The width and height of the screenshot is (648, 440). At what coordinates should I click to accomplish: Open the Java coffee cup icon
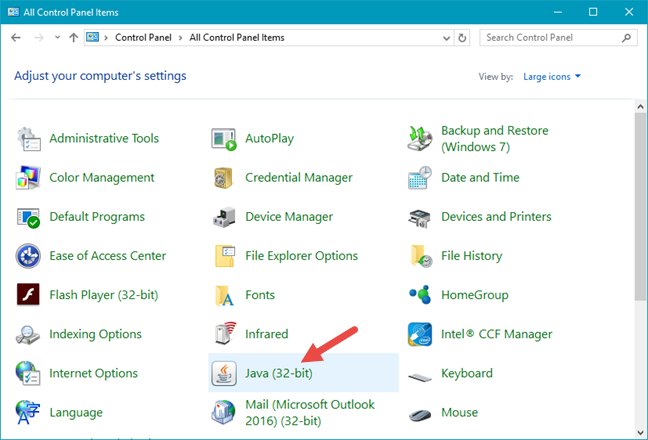tap(224, 373)
